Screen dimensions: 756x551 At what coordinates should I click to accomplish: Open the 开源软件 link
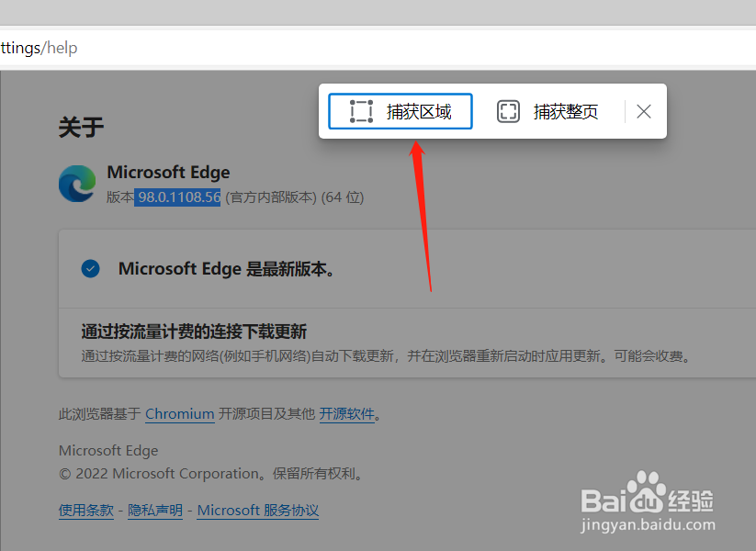click(346, 413)
